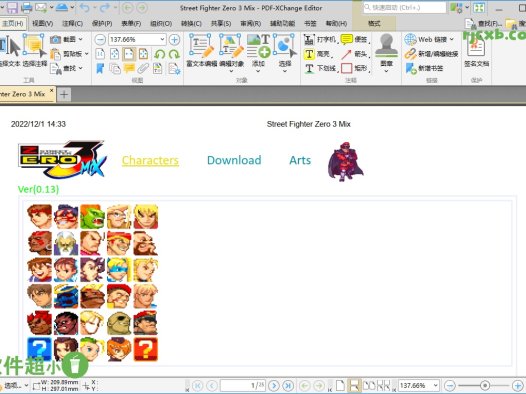This screenshot has height=394, width=526.
Task: Toggle single page layout in status bar
Action: (340, 386)
